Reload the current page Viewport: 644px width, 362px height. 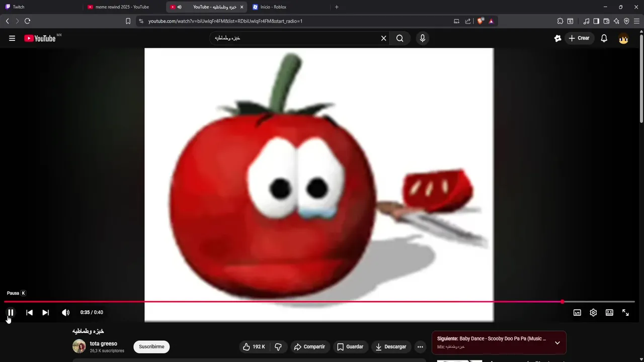tap(27, 21)
